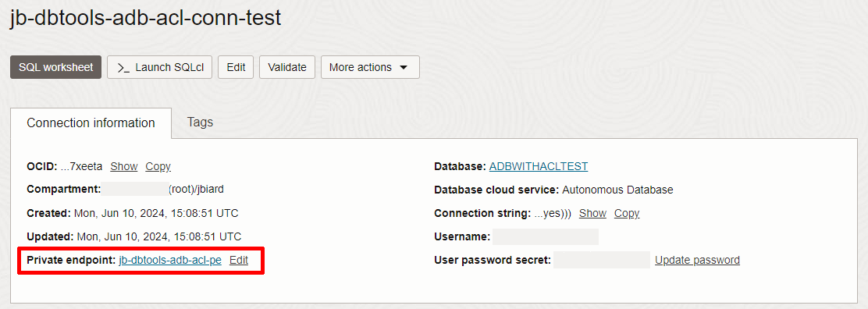Viewport: 868px width, 309px height.
Task: Click the Edit connection button
Action: tap(236, 67)
